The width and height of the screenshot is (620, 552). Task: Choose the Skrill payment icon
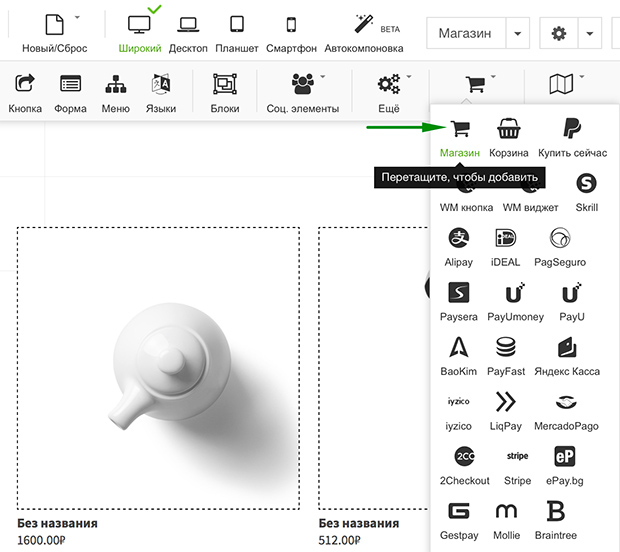586,185
